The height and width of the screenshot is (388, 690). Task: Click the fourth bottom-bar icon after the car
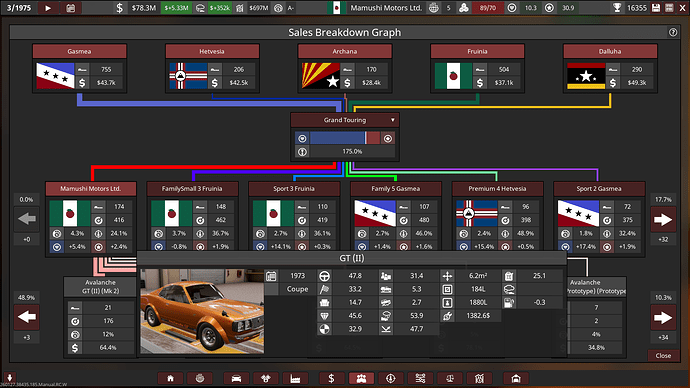[x=266, y=378]
